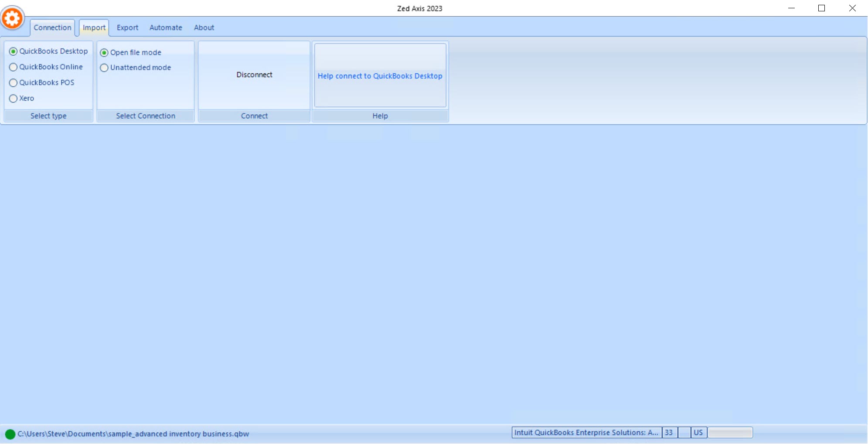This screenshot has width=868, height=444.
Task: Go back to the Connection tab
Action: click(x=52, y=27)
